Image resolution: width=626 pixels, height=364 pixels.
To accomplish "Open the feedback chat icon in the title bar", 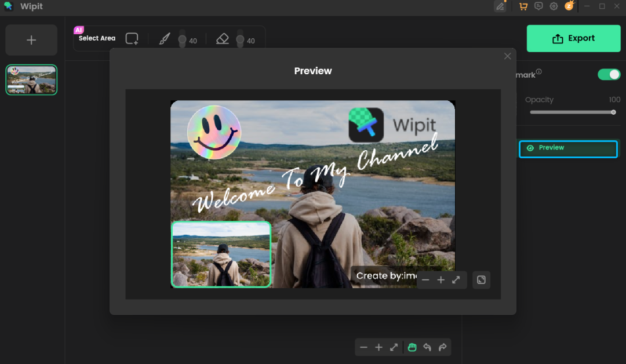I will pyautogui.click(x=538, y=6).
